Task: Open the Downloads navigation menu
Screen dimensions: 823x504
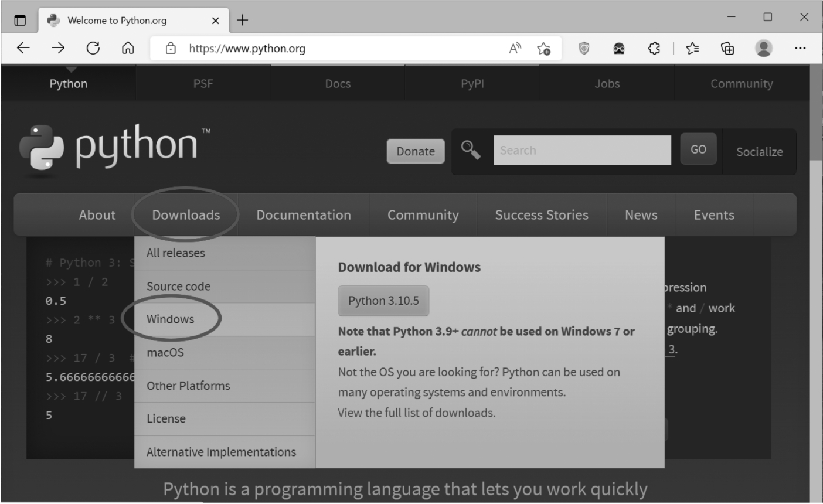Action: (x=186, y=215)
